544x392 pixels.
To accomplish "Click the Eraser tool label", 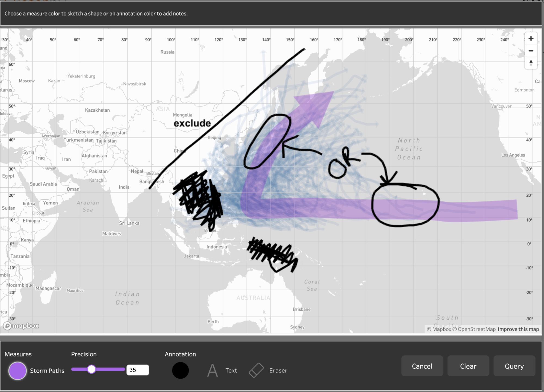I will (x=278, y=371).
